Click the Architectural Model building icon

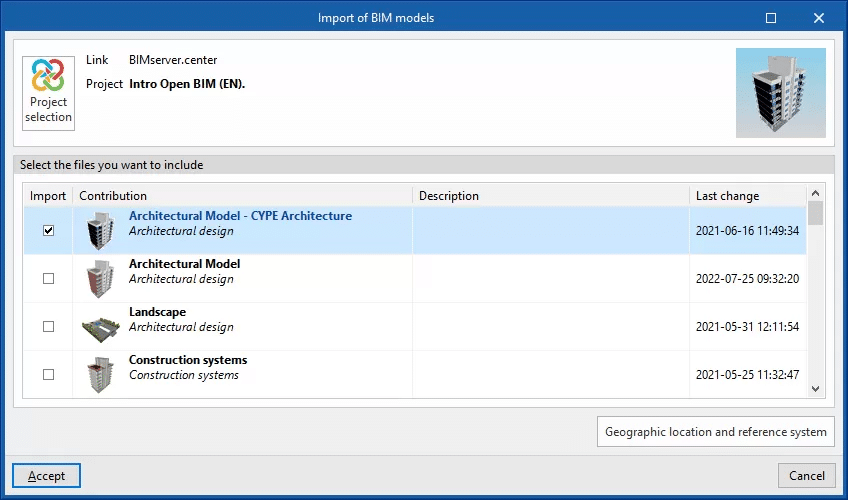tap(101, 278)
